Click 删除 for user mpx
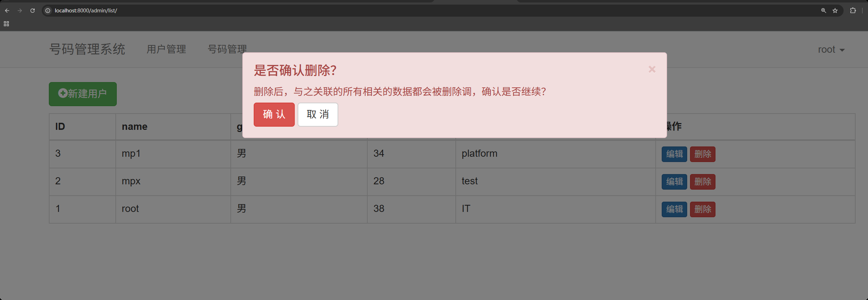Image resolution: width=868 pixels, height=300 pixels. [x=703, y=182]
